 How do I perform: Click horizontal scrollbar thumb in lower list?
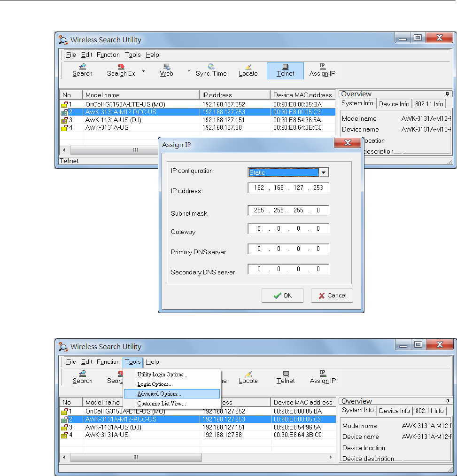(x=136, y=457)
